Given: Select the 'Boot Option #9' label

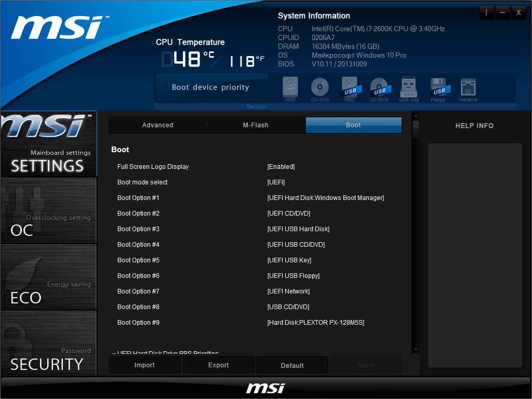Looking at the screenshot, I should (x=138, y=323).
